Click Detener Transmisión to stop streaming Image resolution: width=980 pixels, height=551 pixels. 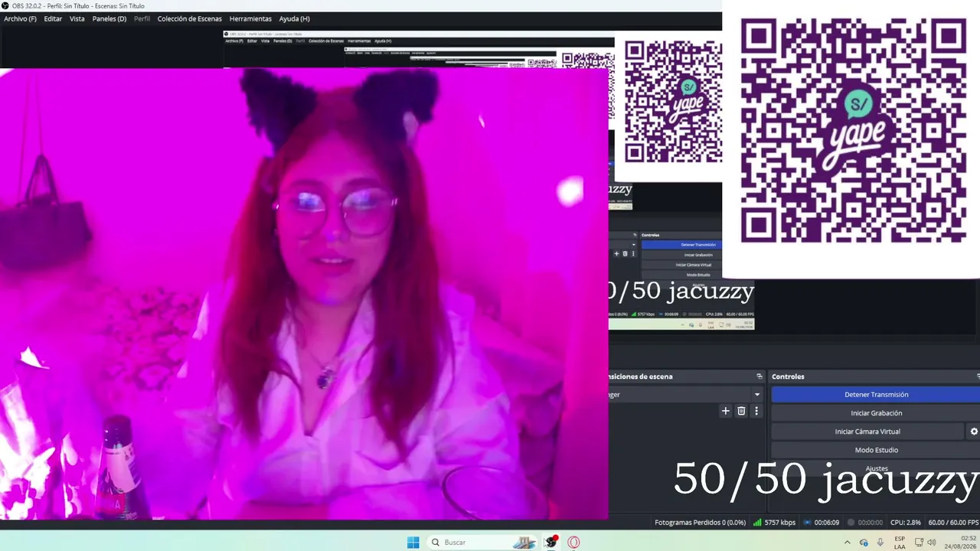(x=876, y=395)
